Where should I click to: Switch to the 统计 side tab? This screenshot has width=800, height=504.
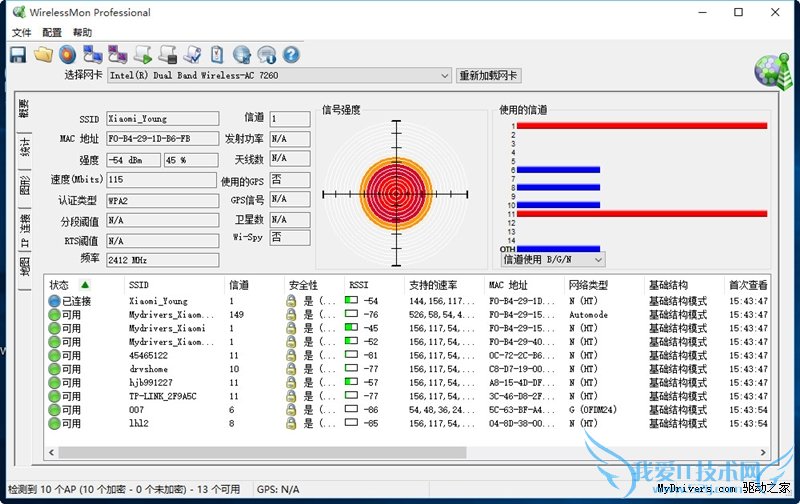(x=24, y=148)
